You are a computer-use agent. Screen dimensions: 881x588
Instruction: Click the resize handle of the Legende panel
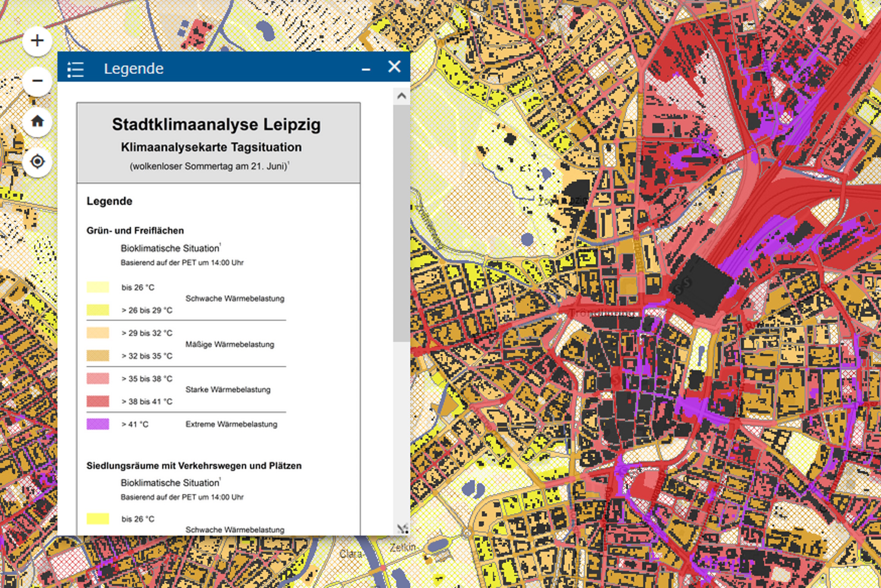pos(402,528)
